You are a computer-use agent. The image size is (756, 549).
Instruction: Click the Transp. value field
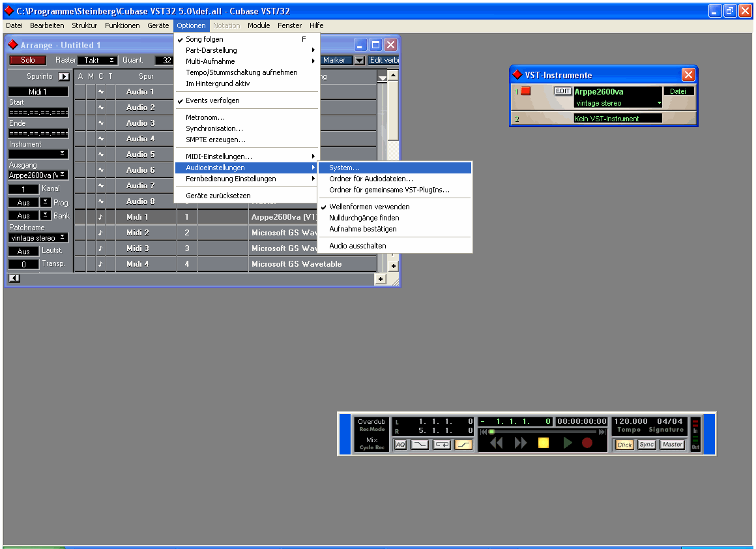click(23, 264)
